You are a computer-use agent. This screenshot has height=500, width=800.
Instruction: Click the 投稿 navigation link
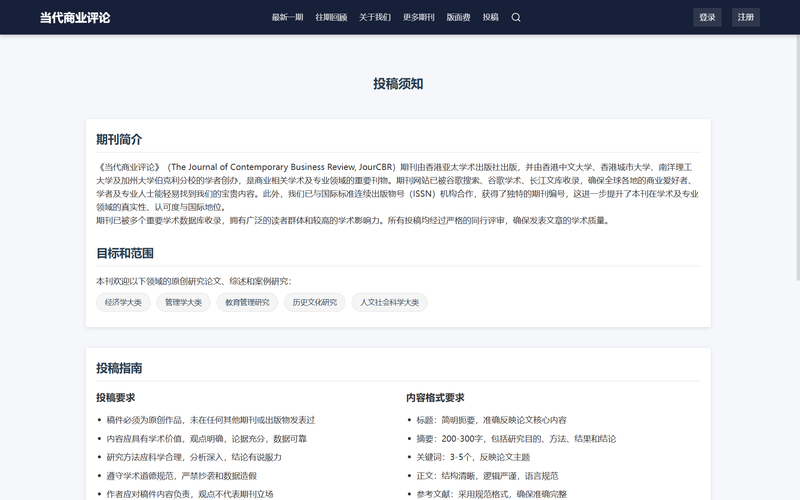(x=490, y=17)
